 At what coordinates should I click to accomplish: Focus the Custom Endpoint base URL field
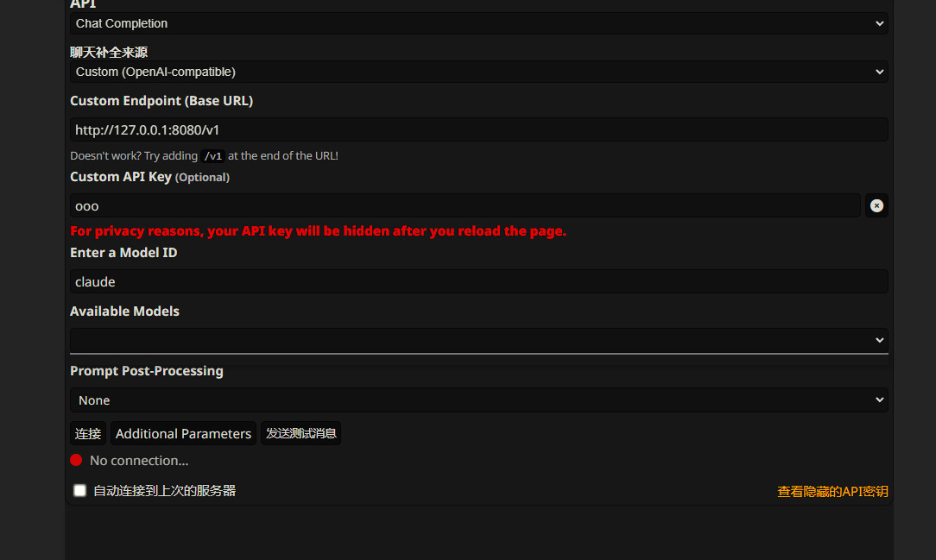coord(478,130)
